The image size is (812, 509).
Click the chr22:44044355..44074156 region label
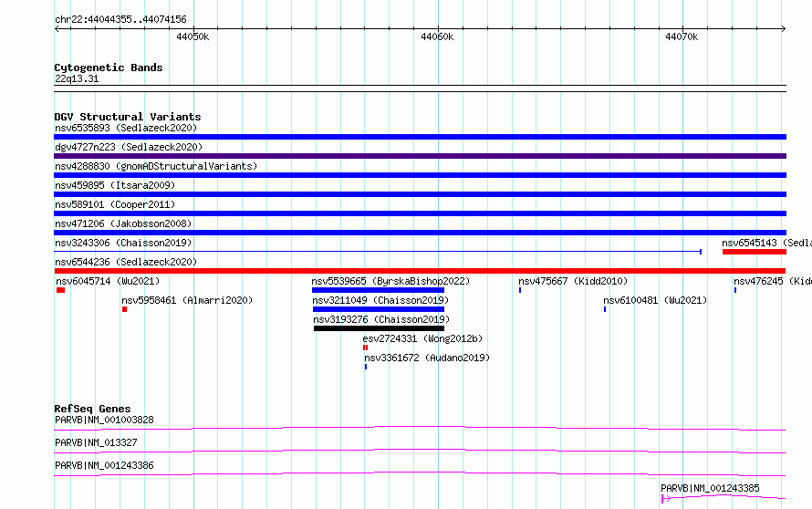pos(120,20)
